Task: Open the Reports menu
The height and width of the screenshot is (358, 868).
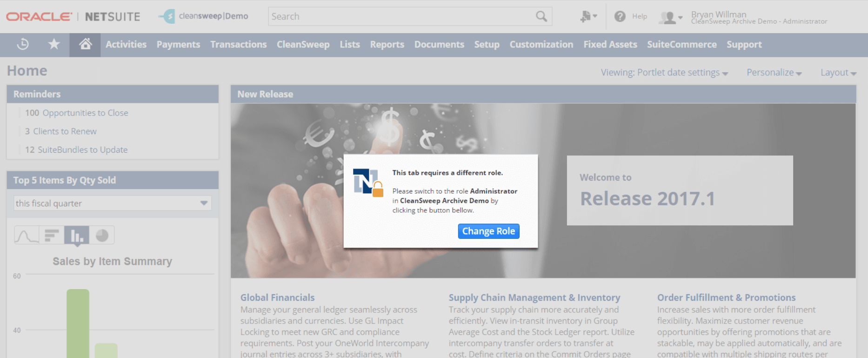Action: point(387,44)
